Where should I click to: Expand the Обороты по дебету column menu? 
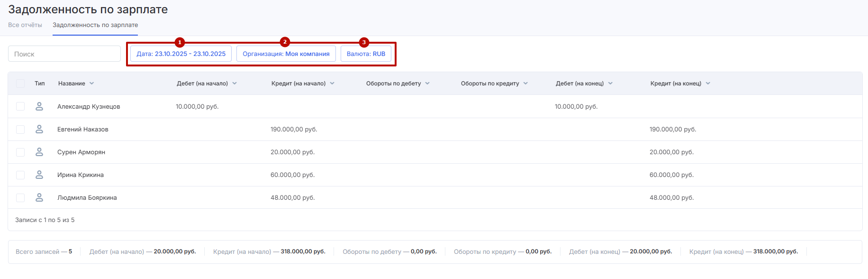tap(427, 84)
